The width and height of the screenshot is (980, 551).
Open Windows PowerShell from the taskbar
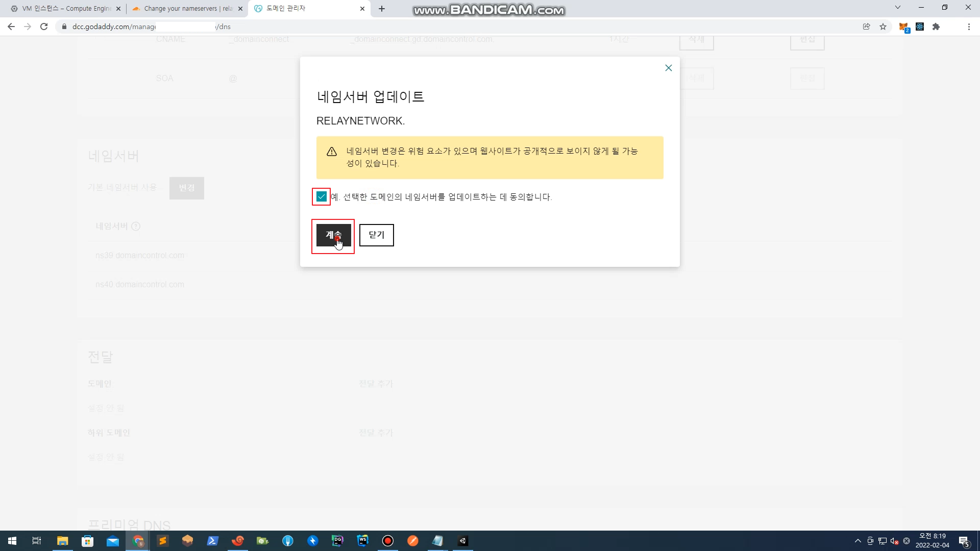pos(212,541)
